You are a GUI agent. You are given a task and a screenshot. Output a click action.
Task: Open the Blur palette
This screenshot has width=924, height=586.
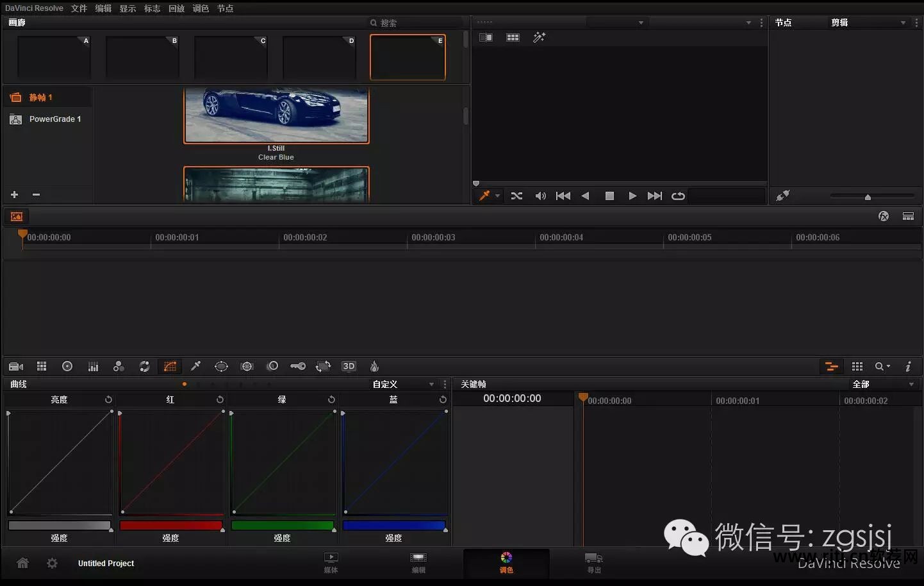click(272, 367)
